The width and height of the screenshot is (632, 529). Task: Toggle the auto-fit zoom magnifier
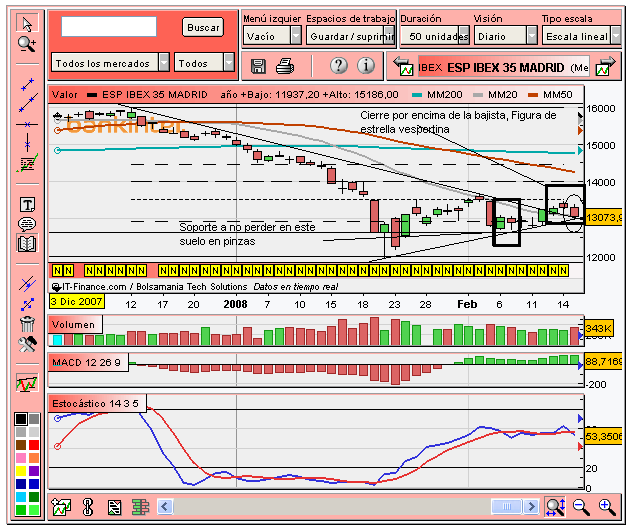pos(555,507)
